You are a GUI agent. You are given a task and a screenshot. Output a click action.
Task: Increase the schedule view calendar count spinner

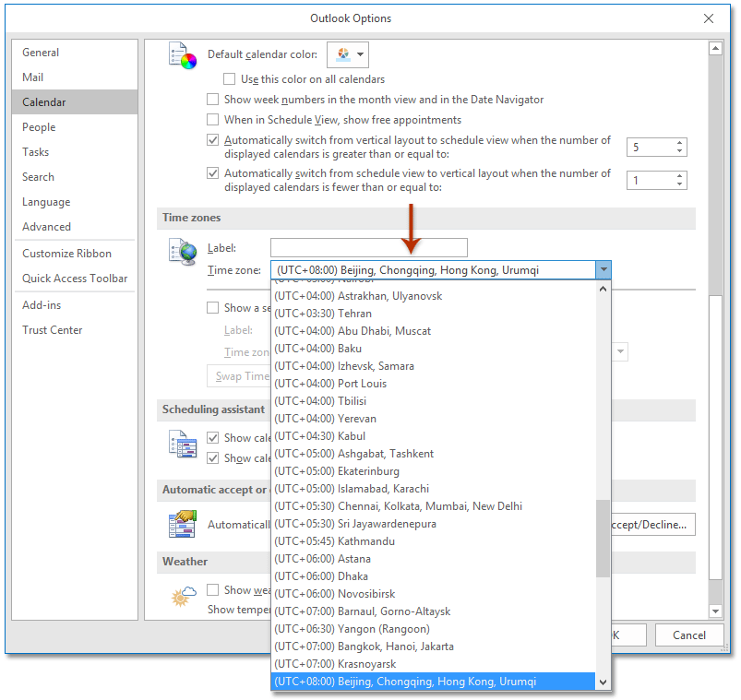(680, 143)
